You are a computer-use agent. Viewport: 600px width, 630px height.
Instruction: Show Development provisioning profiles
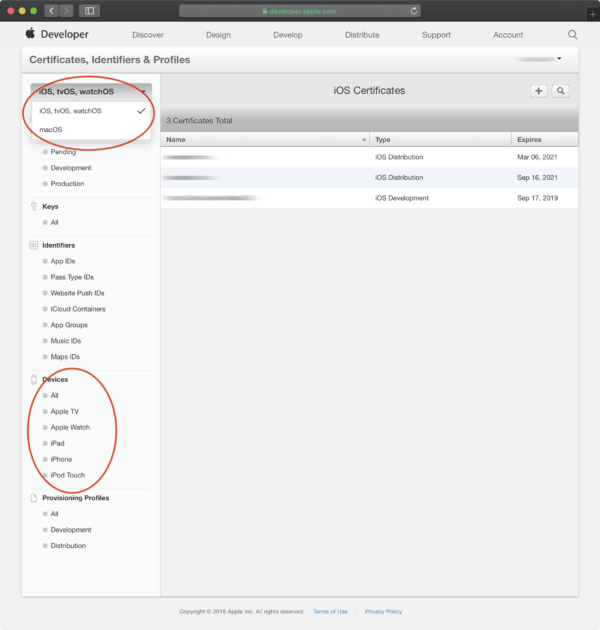(x=71, y=530)
